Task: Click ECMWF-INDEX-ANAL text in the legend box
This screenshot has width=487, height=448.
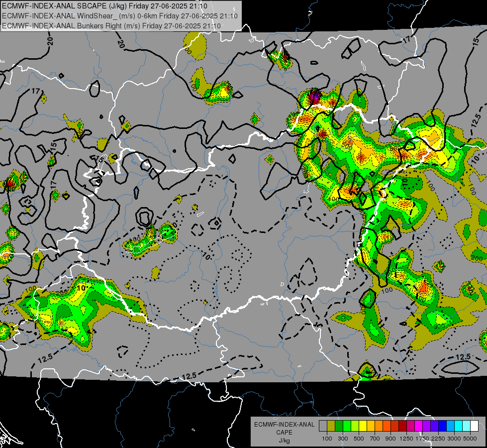Action: [284, 425]
